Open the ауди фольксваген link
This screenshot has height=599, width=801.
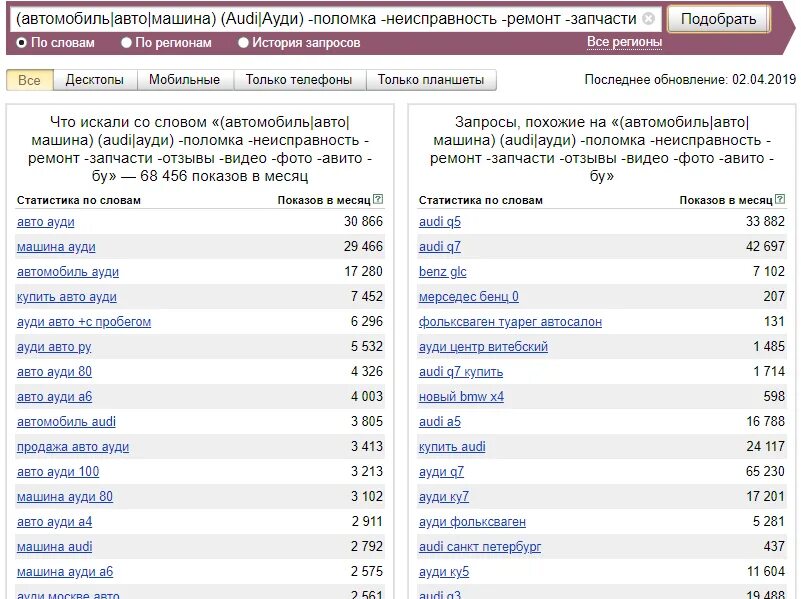click(472, 522)
